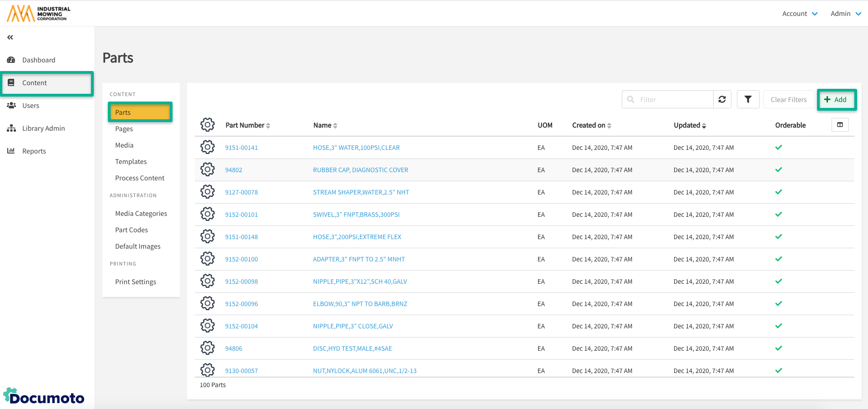Click gear icon for part 94806
868x409 pixels.
tap(208, 348)
